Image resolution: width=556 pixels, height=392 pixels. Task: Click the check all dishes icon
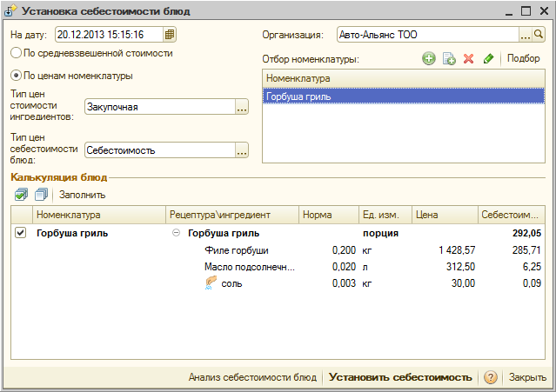click(22, 195)
